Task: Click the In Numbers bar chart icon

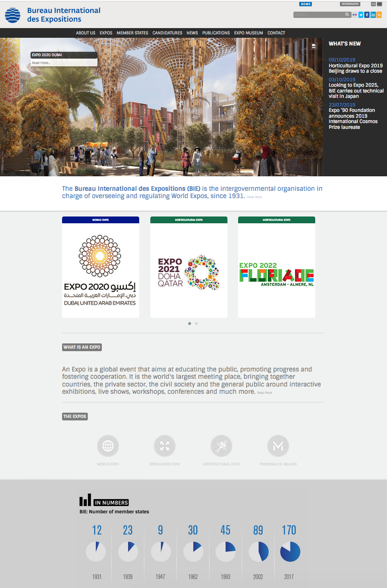Action: click(x=85, y=500)
